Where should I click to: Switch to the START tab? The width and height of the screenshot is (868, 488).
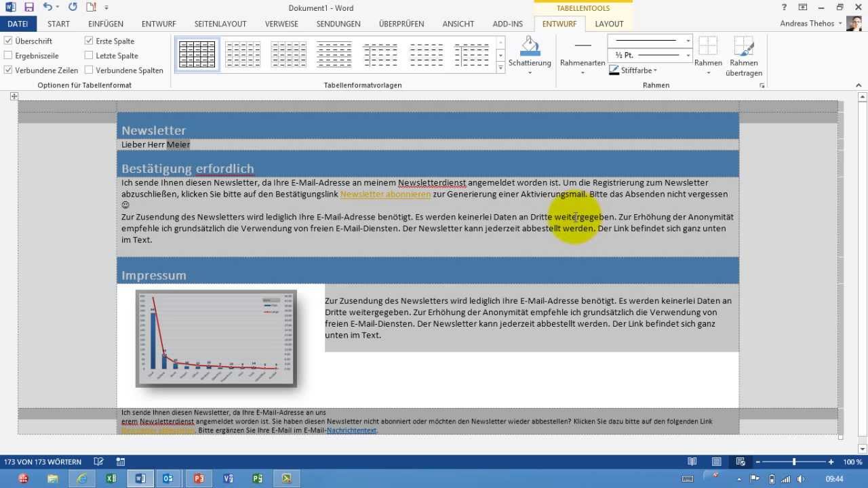pos(59,24)
